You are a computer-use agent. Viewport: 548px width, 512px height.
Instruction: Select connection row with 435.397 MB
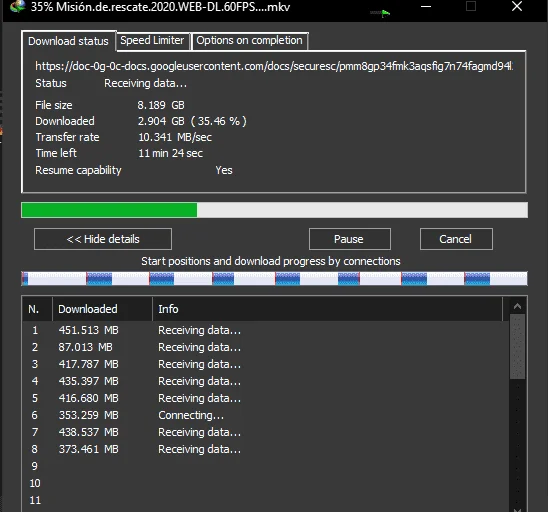point(266,381)
